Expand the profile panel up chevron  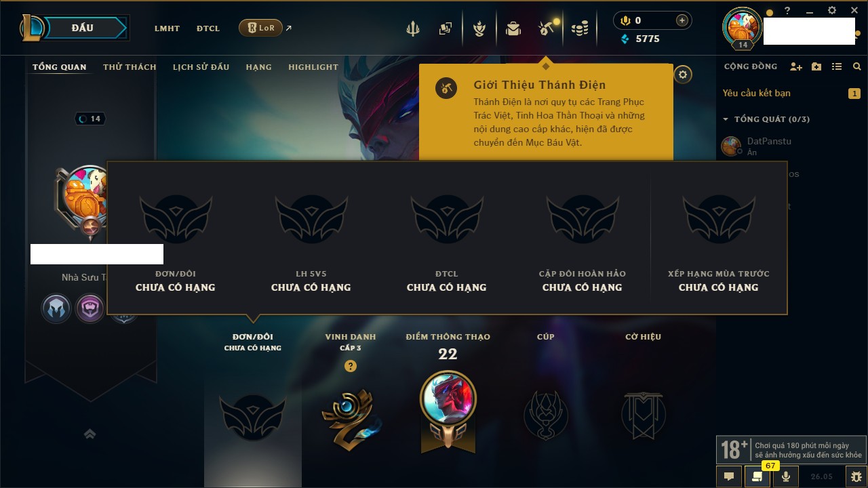pos(90,434)
